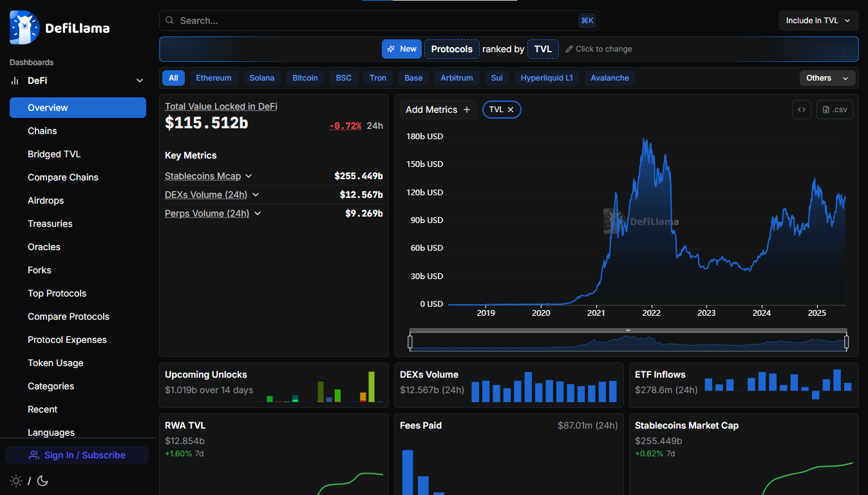Open Top Protocols page
The height and width of the screenshot is (495, 868).
pos(78,293)
